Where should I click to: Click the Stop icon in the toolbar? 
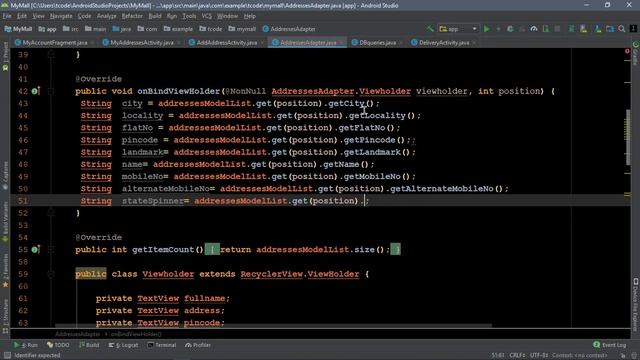click(557, 29)
